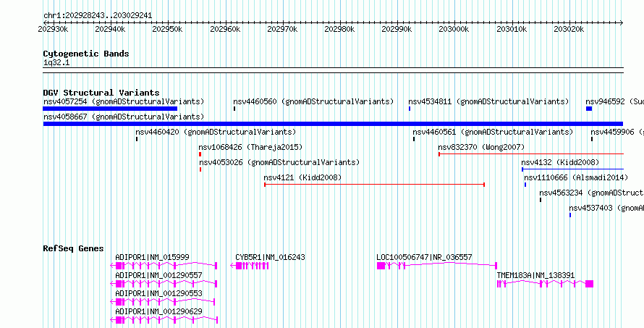Select the nsv4053026 gnomAD variant label
644x328 pixels.
point(279,163)
